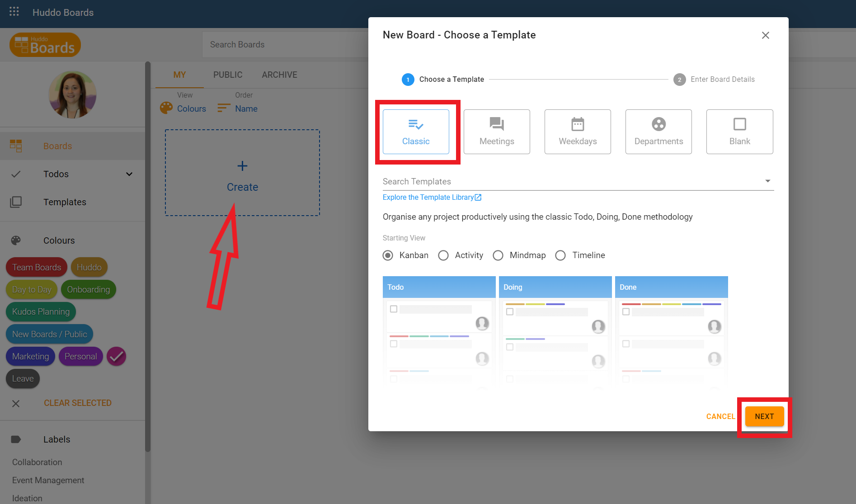Viewport: 856px width, 504px height.
Task: Click the Event Management label
Action: [48, 480]
